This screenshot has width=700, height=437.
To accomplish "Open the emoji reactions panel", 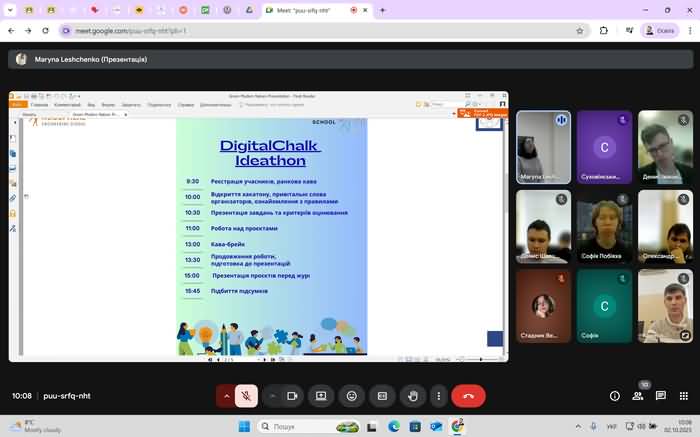I will [351, 396].
